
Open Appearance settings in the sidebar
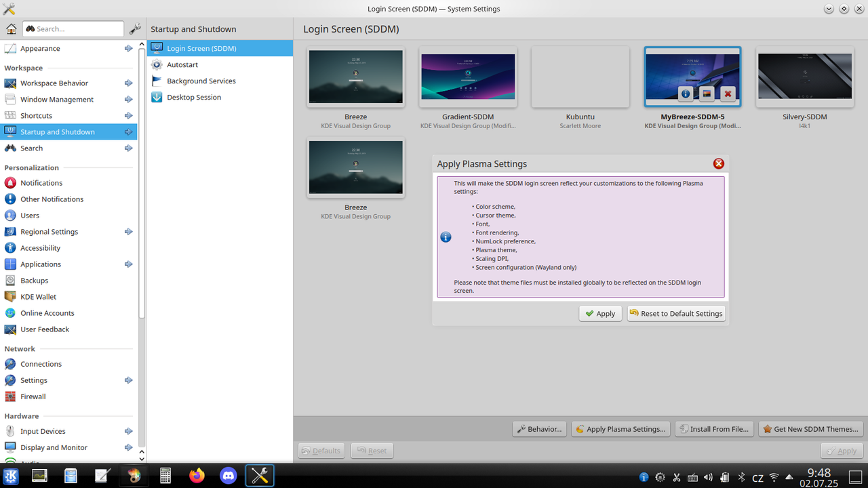68,48
